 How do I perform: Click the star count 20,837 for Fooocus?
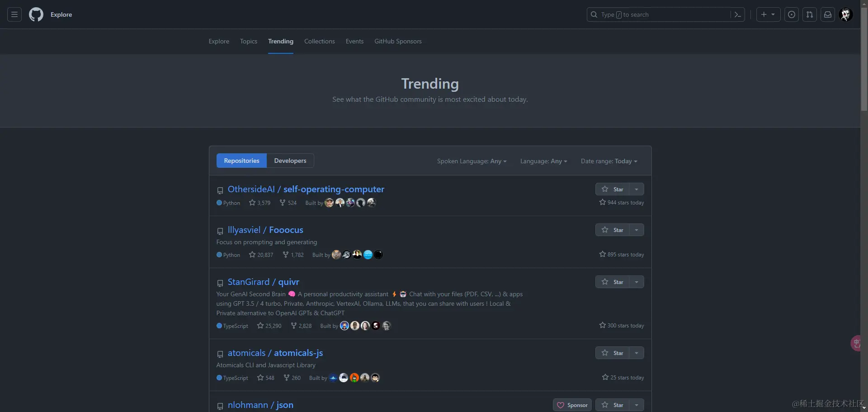261,255
